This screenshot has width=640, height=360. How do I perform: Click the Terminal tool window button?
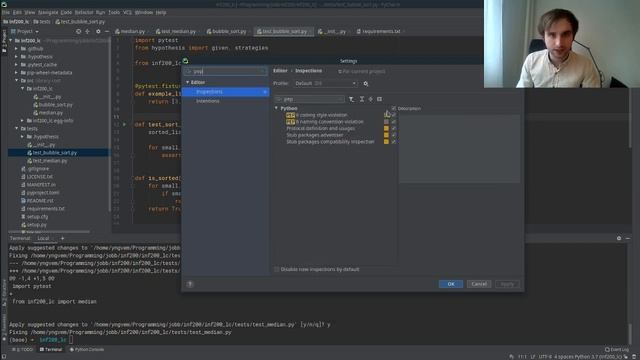click(x=51, y=350)
